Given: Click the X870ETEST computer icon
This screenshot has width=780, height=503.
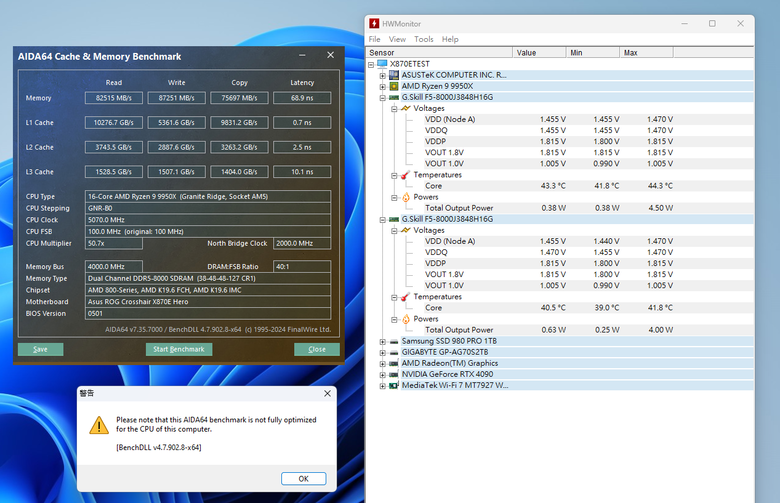Looking at the screenshot, I should [x=382, y=64].
